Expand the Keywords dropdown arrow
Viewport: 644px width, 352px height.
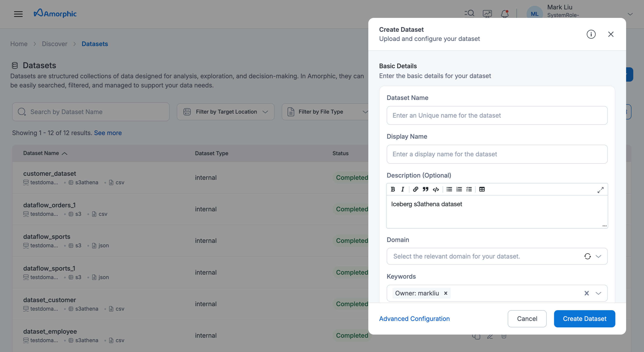pyautogui.click(x=598, y=293)
